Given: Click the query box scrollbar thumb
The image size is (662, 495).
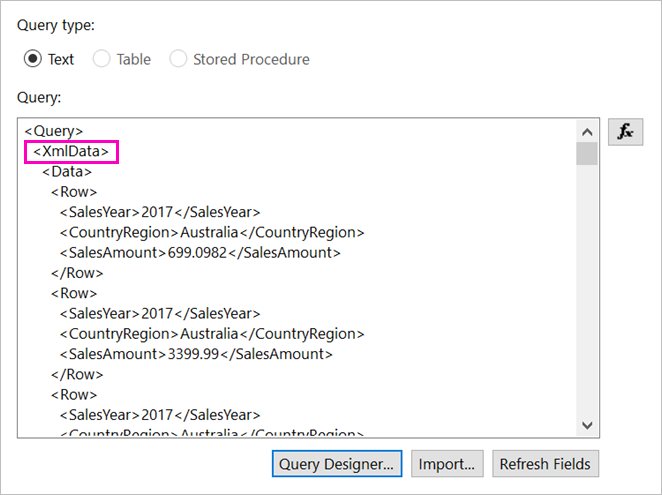Looking at the screenshot, I should tap(587, 154).
